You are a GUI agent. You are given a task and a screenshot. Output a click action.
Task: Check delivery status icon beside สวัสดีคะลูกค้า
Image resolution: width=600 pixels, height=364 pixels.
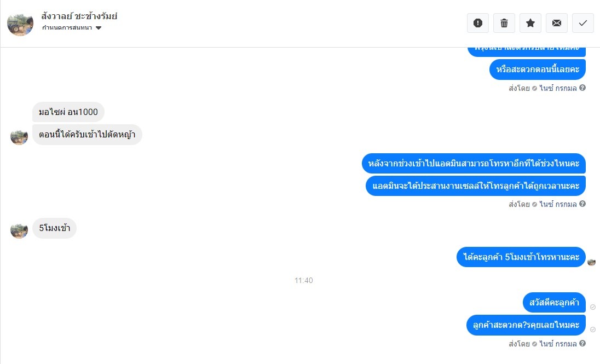click(593, 307)
